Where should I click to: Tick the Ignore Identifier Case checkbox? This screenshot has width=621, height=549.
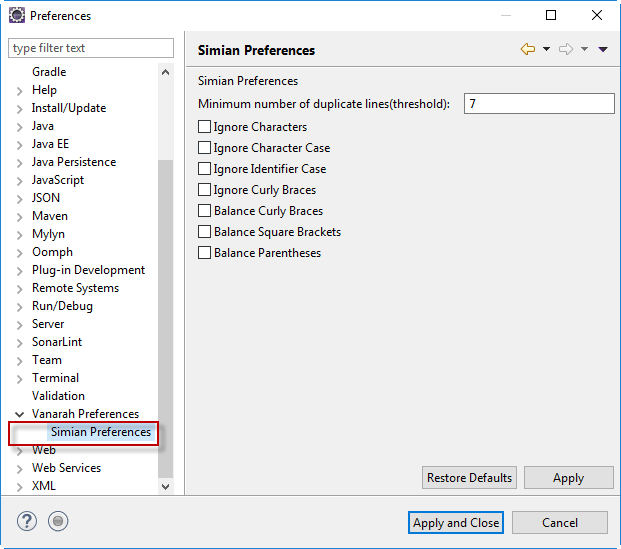coord(205,169)
